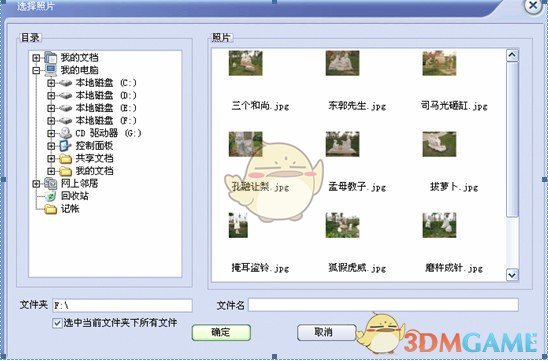
Task: Expand 本地磁盘 (C:) node
Action: coord(51,83)
